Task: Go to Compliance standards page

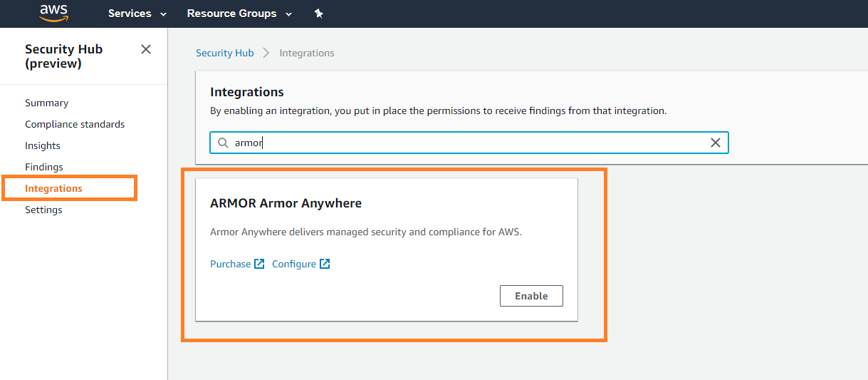Action: [x=75, y=124]
